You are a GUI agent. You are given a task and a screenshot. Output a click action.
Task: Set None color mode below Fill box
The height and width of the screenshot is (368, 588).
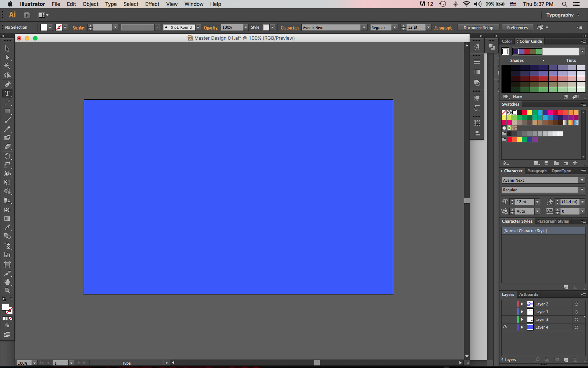click(11, 318)
